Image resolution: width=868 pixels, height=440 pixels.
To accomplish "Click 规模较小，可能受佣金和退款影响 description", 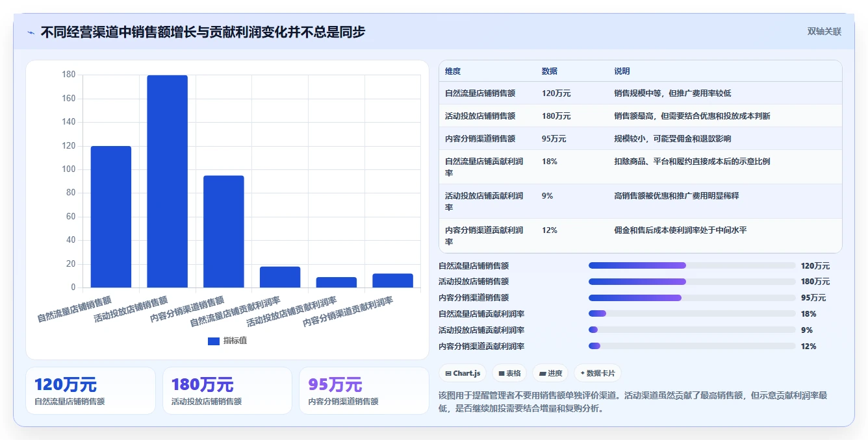I will click(672, 139).
